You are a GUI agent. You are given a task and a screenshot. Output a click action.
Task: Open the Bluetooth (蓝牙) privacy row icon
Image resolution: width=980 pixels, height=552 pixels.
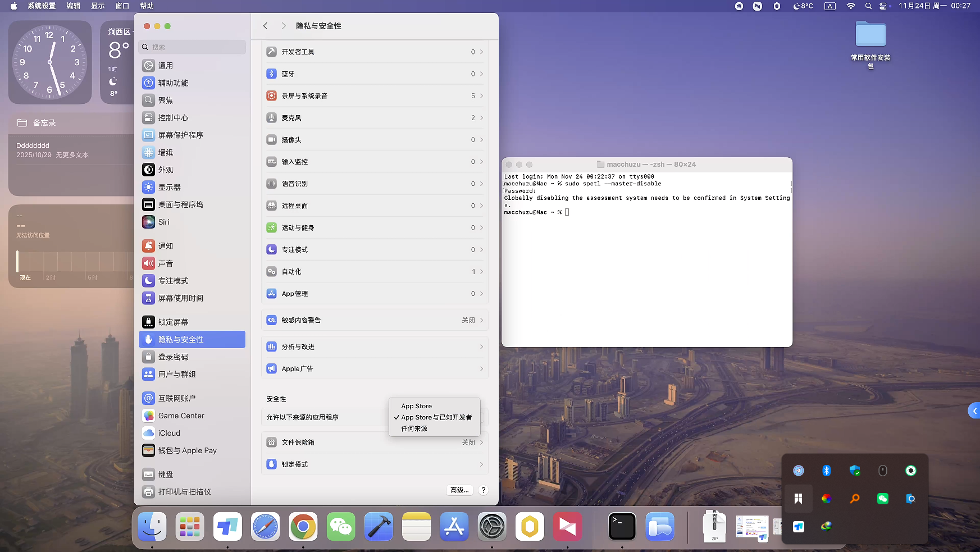(271, 74)
